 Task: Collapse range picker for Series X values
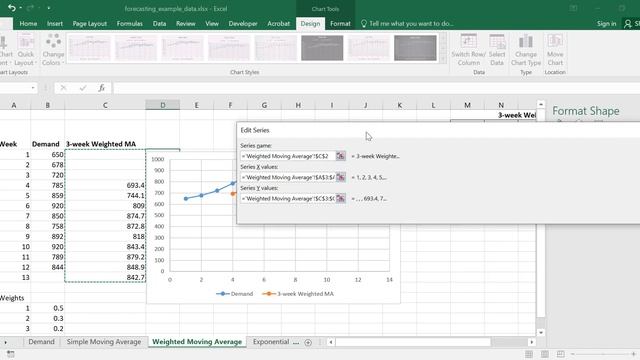pyautogui.click(x=340, y=177)
